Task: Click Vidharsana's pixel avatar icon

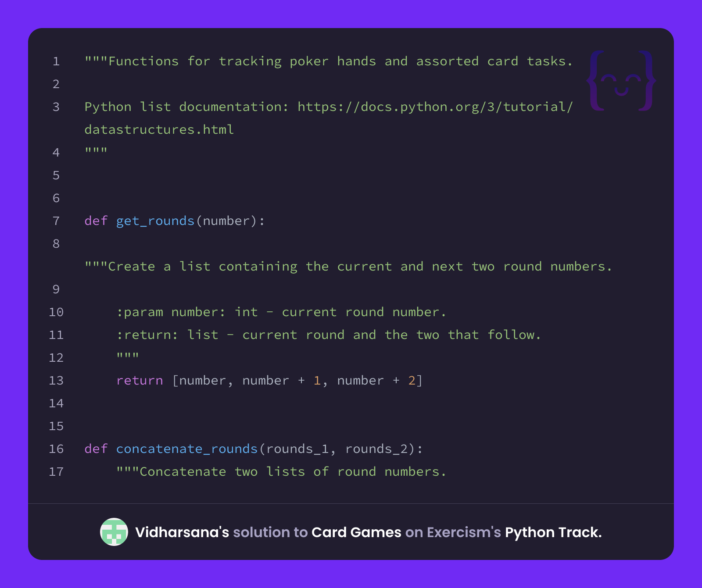Action: [x=114, y=532]
